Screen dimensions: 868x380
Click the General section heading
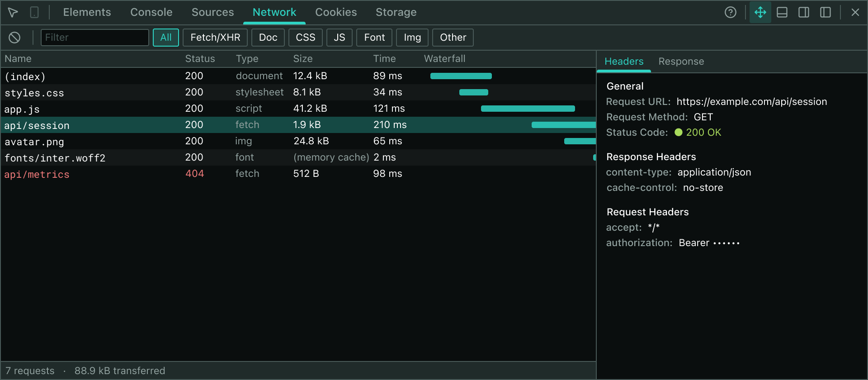[625, 86]
